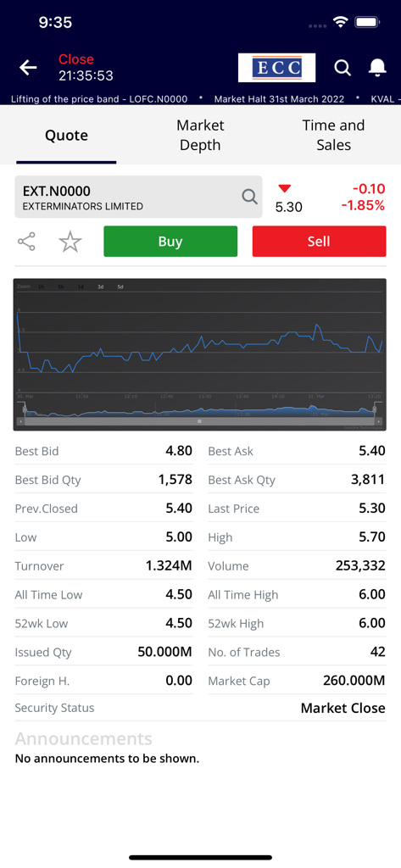Click the chart scrollbar center grip
Screen dimensions: 401x868
(x=199, y=421)
